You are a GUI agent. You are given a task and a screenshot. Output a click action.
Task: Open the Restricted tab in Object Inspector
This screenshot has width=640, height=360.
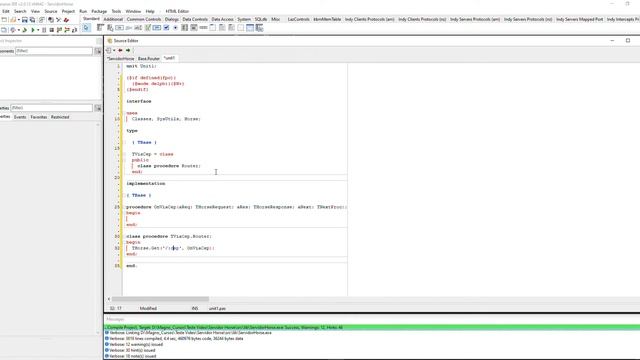pos(60,117)
